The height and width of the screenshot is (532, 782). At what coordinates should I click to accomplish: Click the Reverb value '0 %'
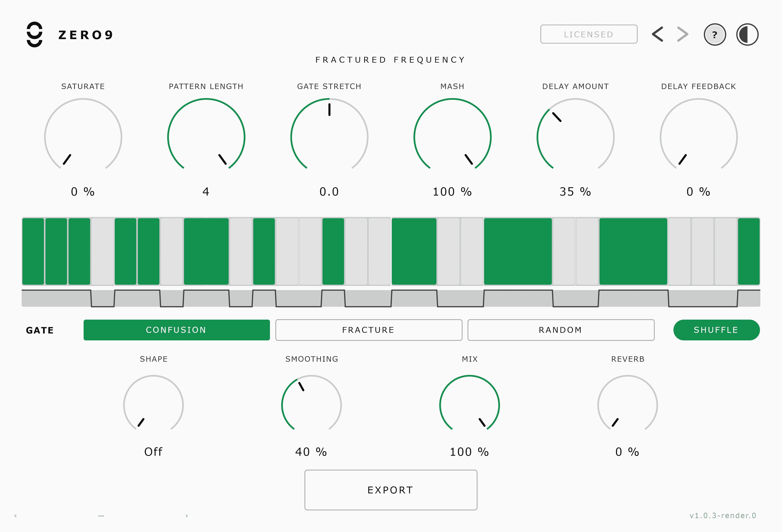click(627, 452)
